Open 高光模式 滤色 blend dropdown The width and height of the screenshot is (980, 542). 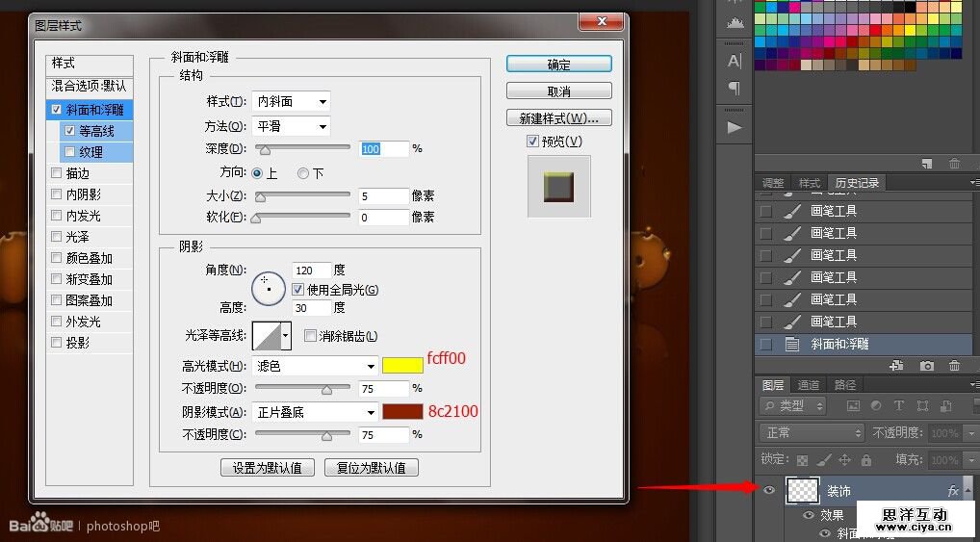[316, 366]
